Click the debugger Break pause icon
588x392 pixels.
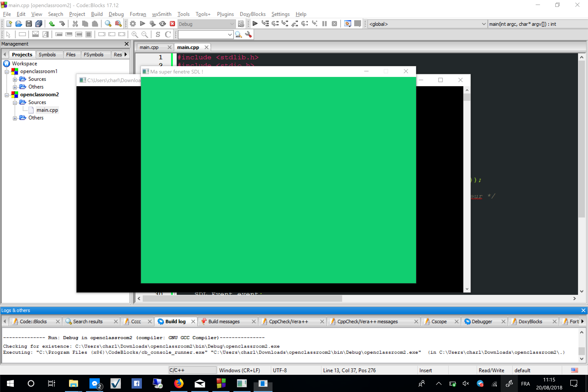click(x=324, y=24)
